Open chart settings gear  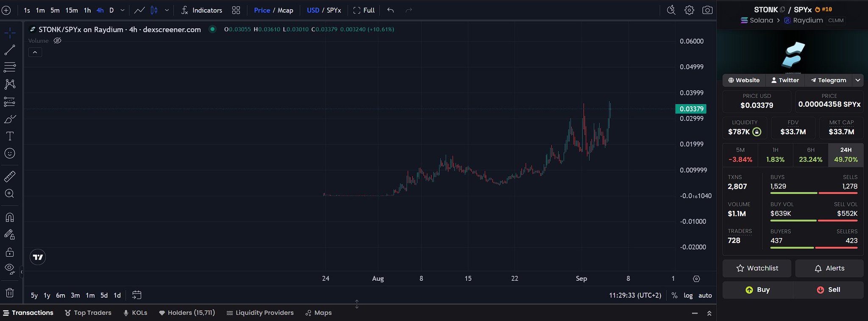pos(690,10)
